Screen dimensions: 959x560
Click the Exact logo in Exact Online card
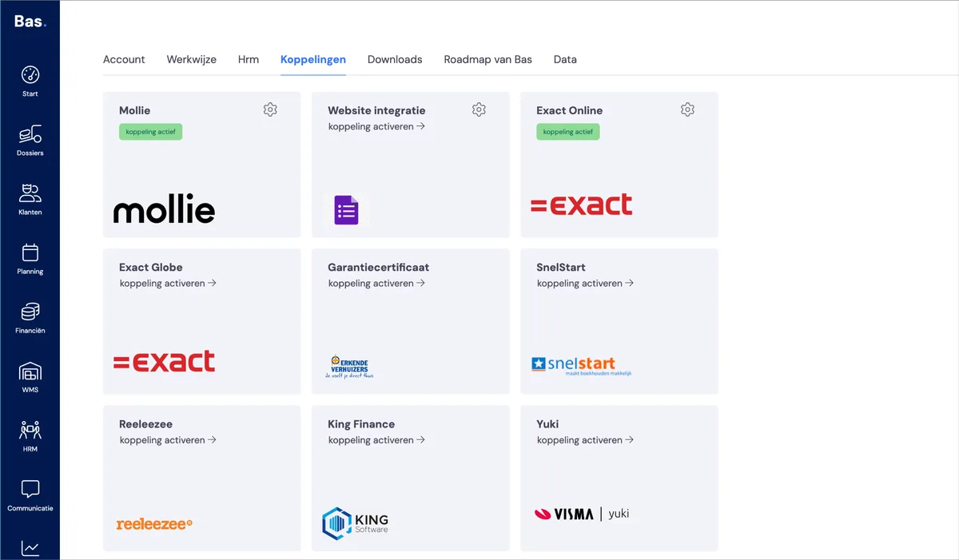(x=581, y=205)
